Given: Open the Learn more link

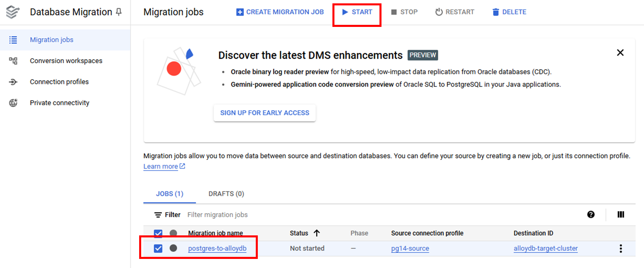Looking at the screenshot, I should [x=161, y=166].
